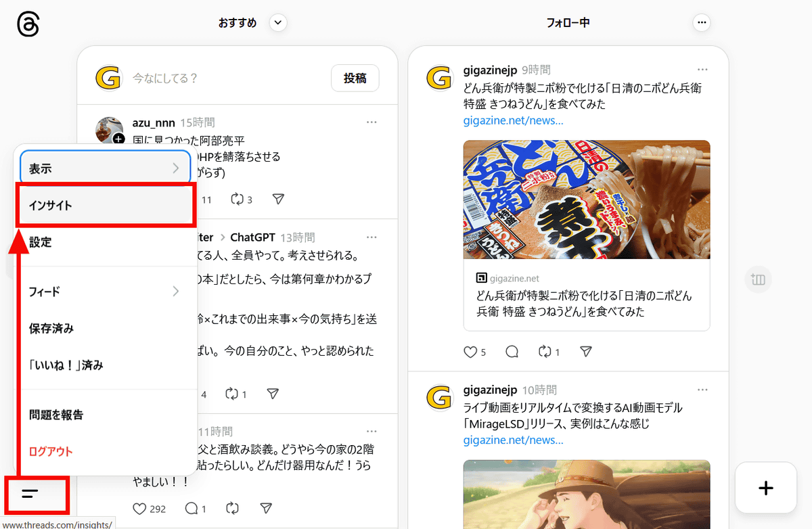Image resolution: width=812 pixels, height=529 pixels.
Task: View the どん兵衛 noodle cup image
Action: point(587,200)
